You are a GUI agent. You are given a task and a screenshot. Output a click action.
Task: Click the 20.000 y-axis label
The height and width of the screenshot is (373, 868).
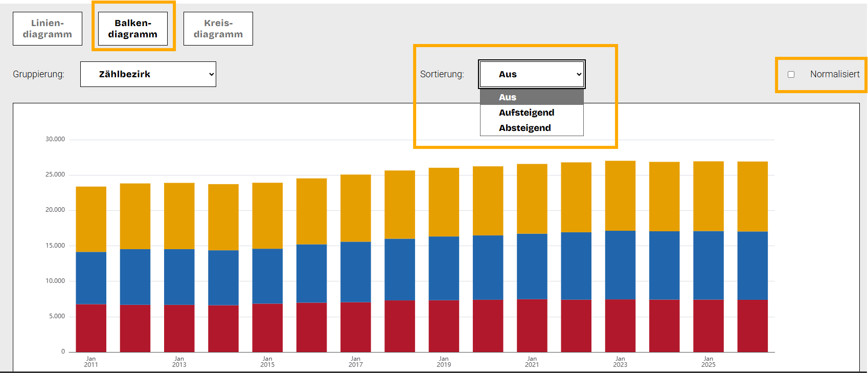click(x=55, y=210)
